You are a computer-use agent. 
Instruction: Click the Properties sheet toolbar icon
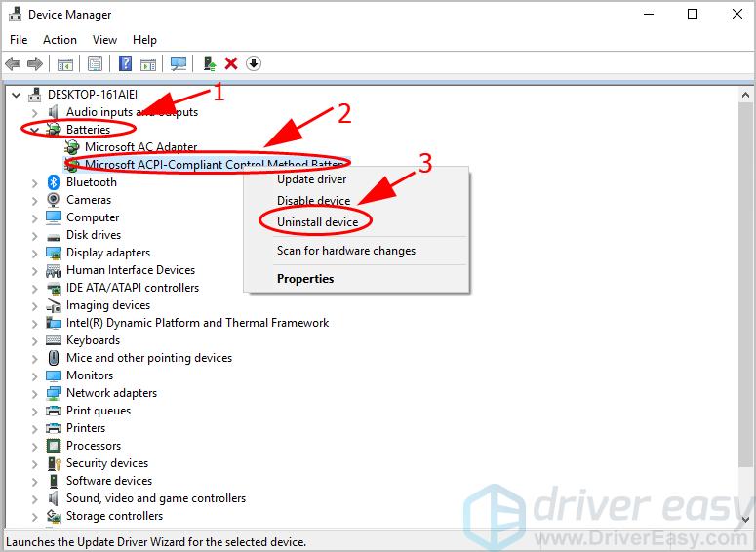pos(96,63)
